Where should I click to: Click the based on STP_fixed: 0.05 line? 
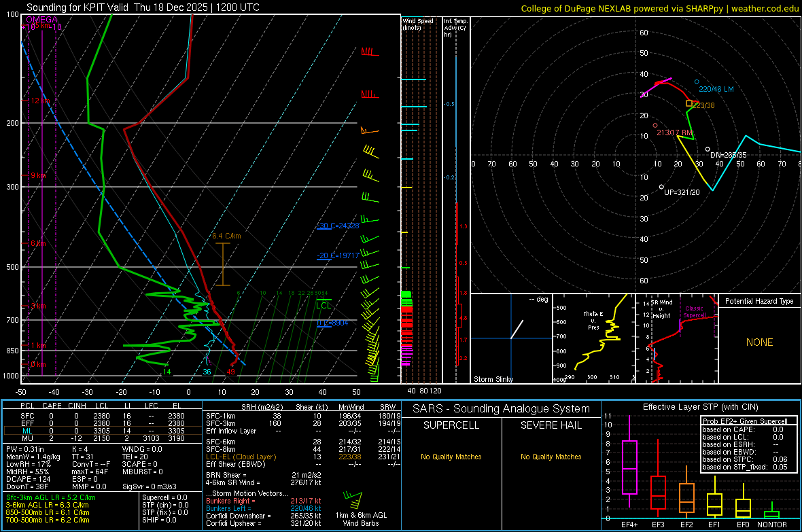coord(745,467)
